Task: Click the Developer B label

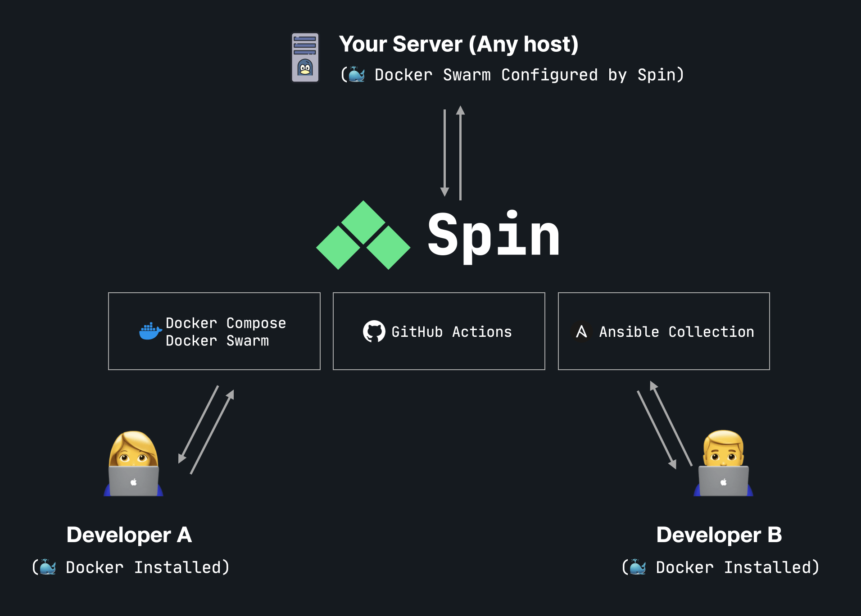Action: click(719, 535)
